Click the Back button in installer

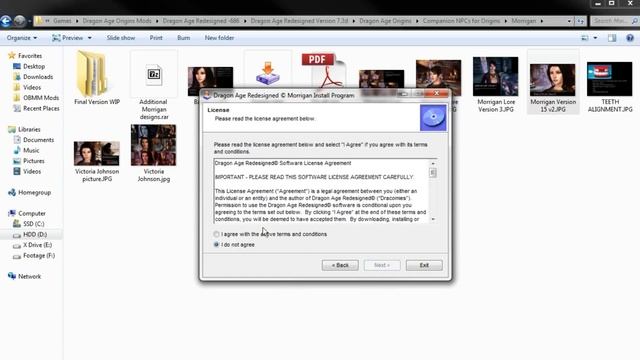[340, 265]
